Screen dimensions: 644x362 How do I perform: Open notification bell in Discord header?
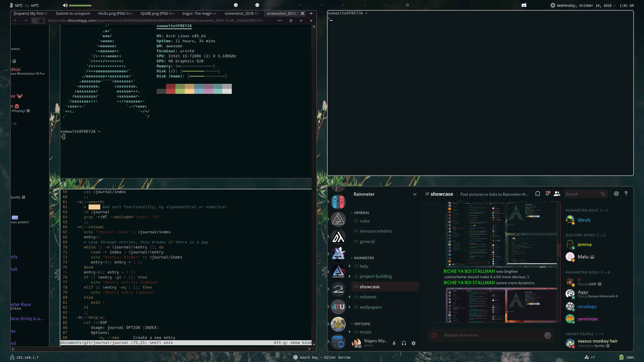point(538,194)
